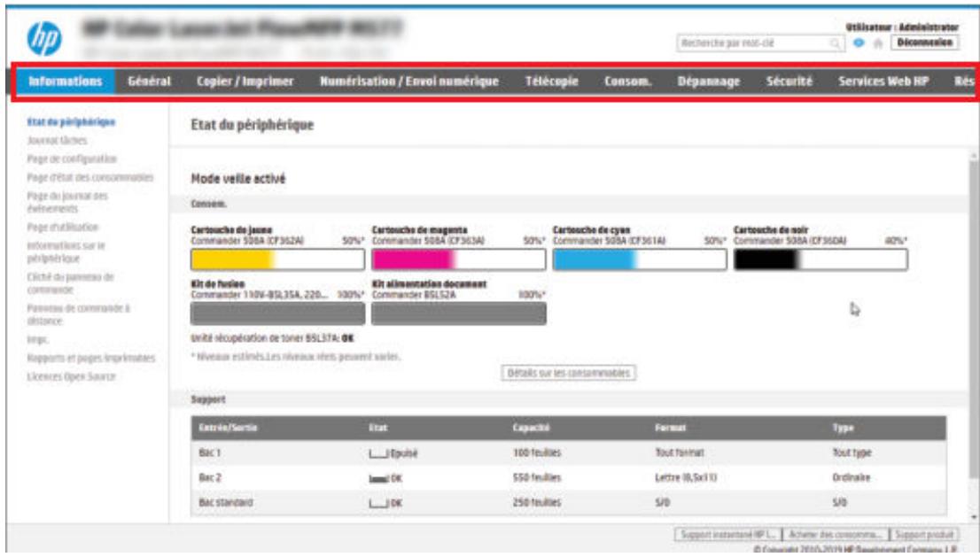Open Informations sur le périphérique link

coord(66,252)
